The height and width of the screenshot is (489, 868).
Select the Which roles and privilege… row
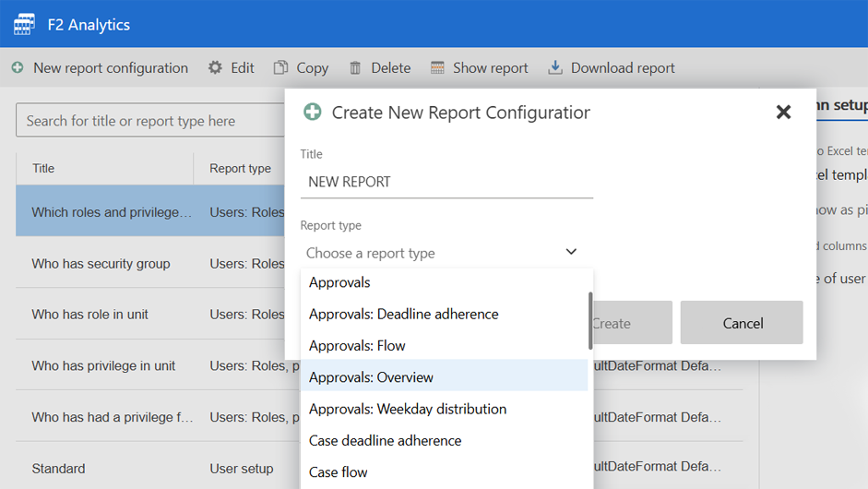[x=150, y=211]
